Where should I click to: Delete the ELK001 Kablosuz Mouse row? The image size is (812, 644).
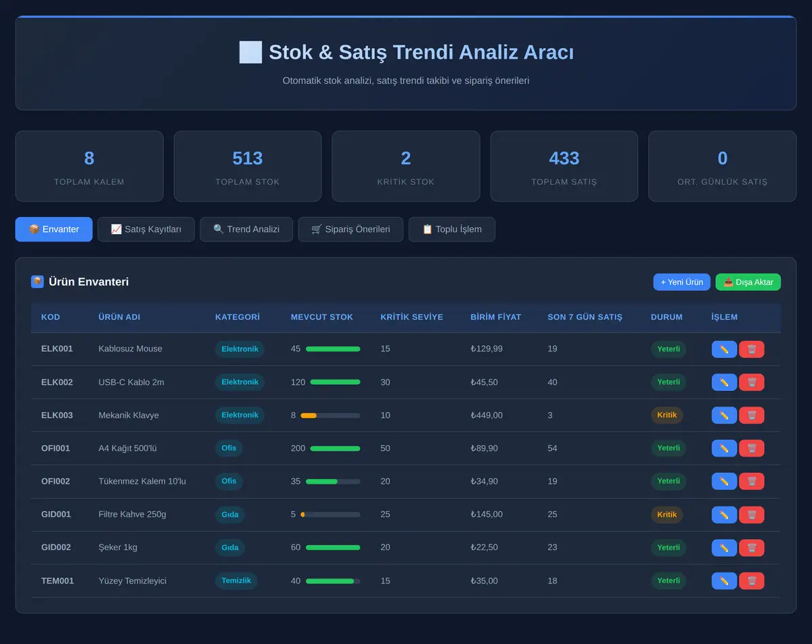click(752, 349)
